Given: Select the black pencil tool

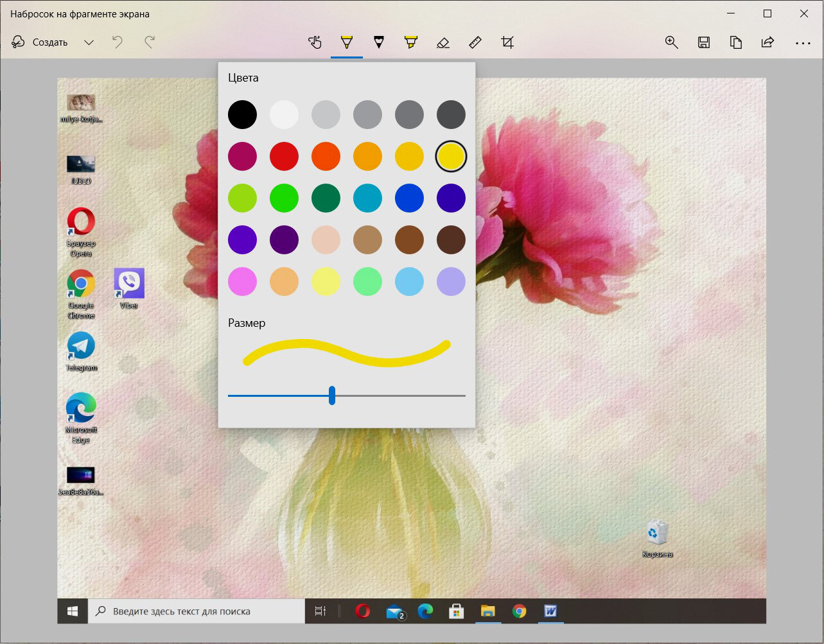Looking at the screenshot, I should click(379, 42).
